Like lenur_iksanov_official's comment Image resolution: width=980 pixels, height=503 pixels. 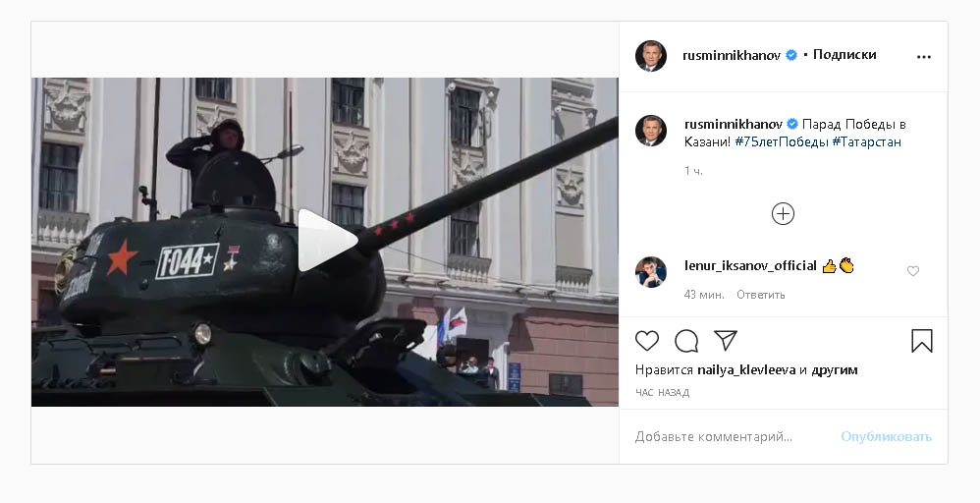coord(913,271)
